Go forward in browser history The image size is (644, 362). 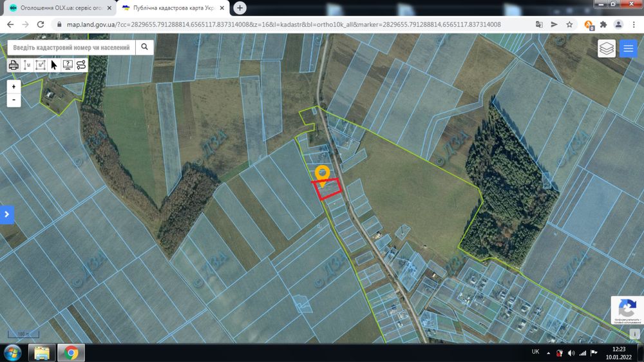coord(26,24)
